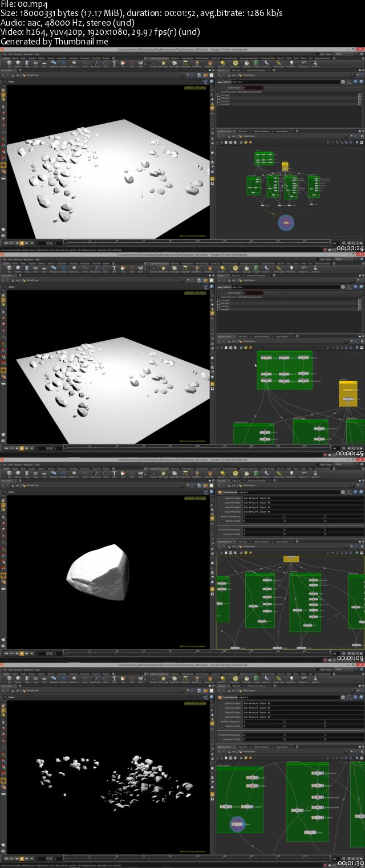The width and height of the screenshot is (365, 868).
Task: Click play forward button in 00:01:09 frame
Action: point(26,653)
